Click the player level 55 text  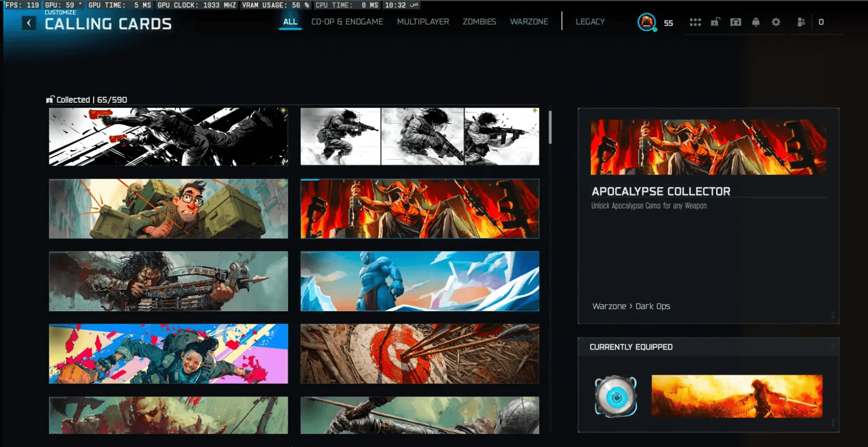[668, 23]
